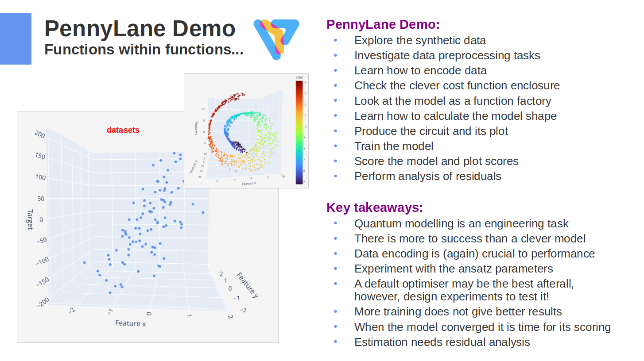Click the 'PennyLane Demo' main title
Screen dimensions: 644x361
140,29
